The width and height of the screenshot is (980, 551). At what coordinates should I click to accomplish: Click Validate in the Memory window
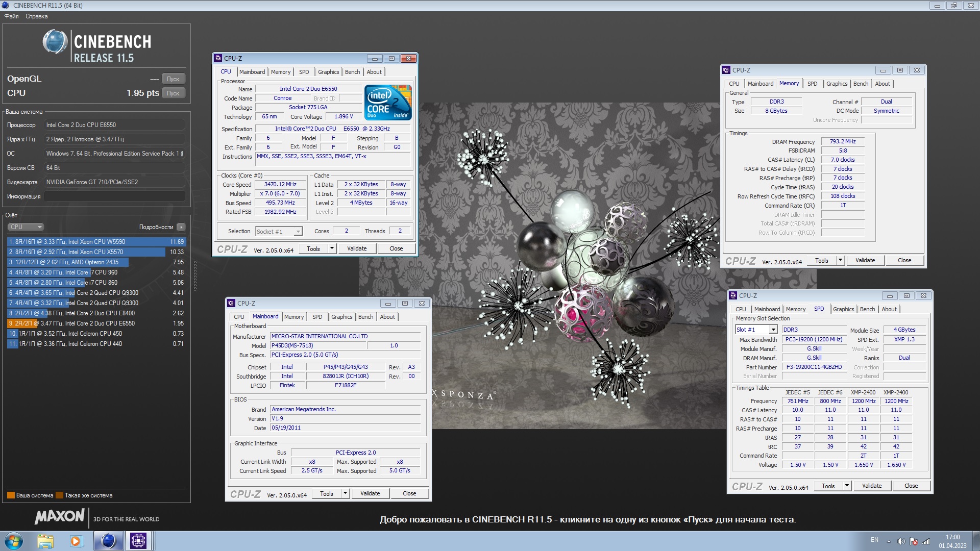[x=865, y=260]
